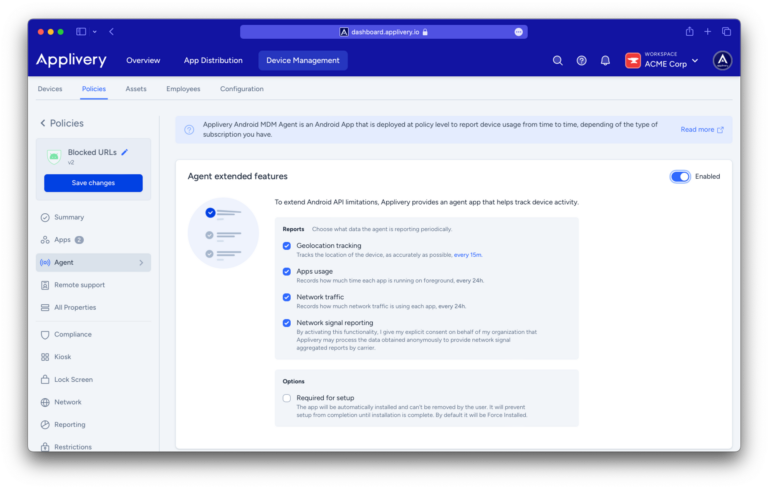Toggle the browser sidebar icon
Screen dimensions: 768x488
point(81,32)
